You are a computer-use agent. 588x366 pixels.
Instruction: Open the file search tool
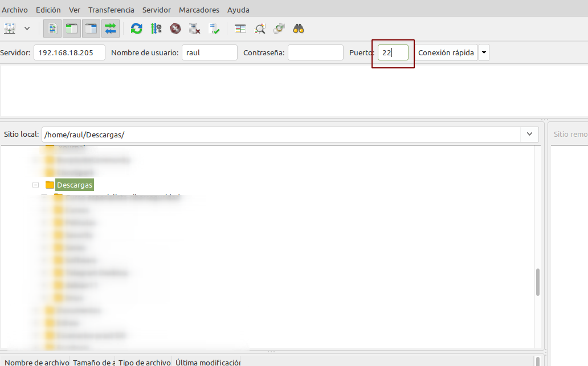tap(298, 28)
